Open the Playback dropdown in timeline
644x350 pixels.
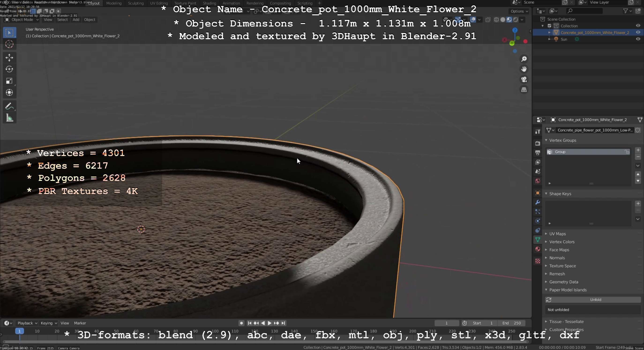(x=27, y=323)
